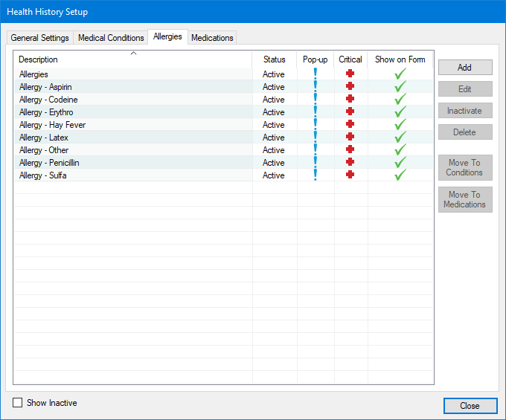Open the Medications tab
This screenshot has width=506, height=420.
click(x=212, y=38)
